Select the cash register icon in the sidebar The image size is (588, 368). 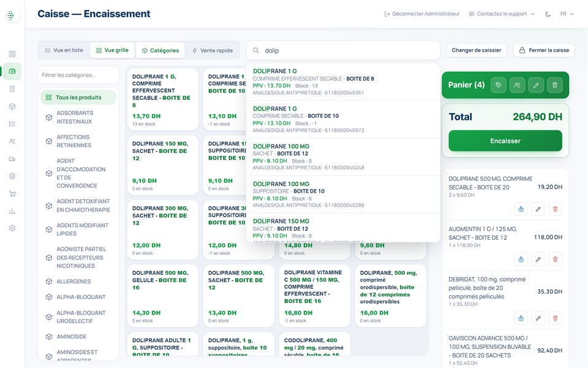12,71
